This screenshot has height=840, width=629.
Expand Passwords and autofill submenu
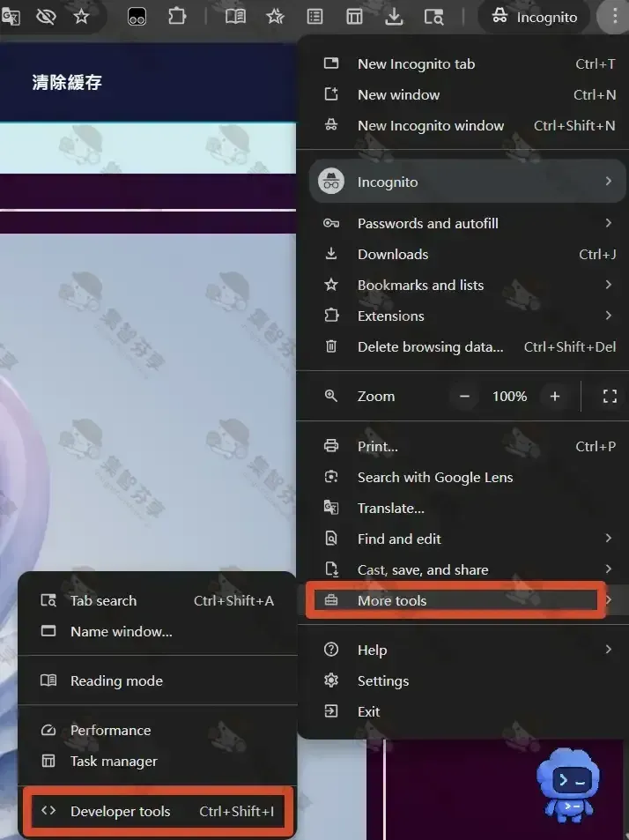tap(462, 223)
